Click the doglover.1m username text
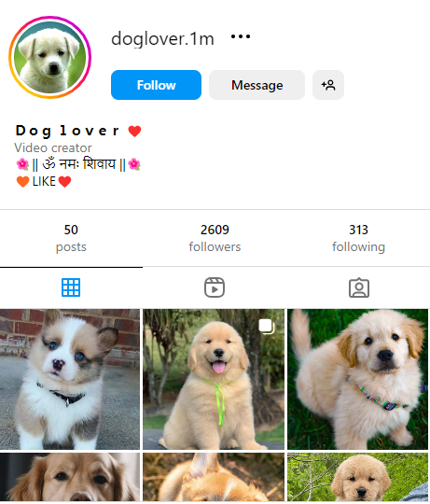 tap(162, 39)
